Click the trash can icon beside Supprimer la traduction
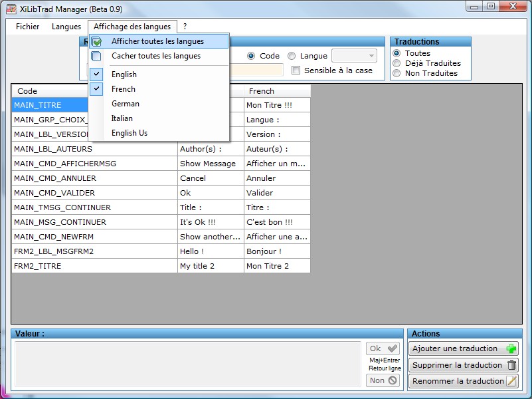 [511, 365]
